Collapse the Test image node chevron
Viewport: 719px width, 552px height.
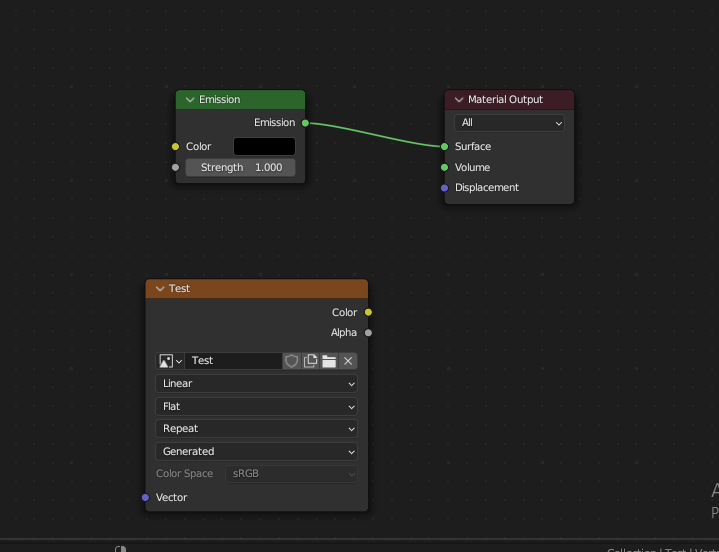click(160, 289)
